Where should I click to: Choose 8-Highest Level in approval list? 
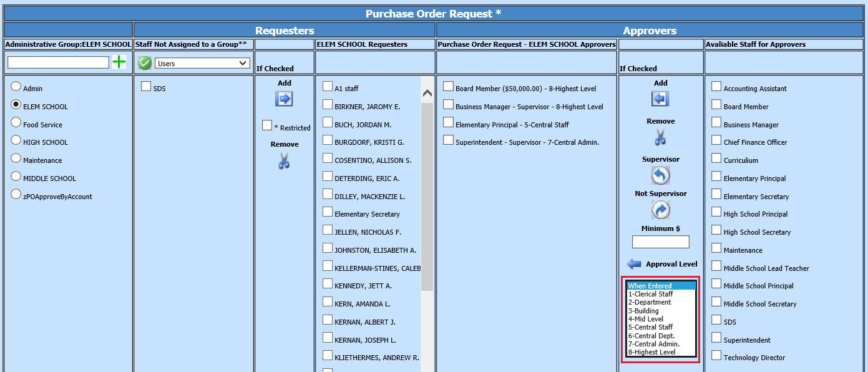pos(651,352)
